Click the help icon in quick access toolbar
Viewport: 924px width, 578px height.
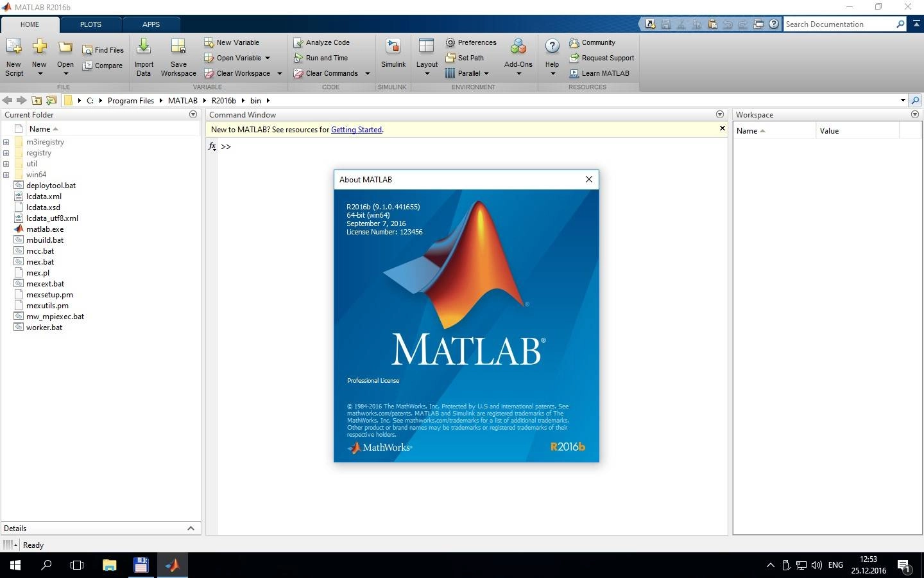tap(774, 24)
